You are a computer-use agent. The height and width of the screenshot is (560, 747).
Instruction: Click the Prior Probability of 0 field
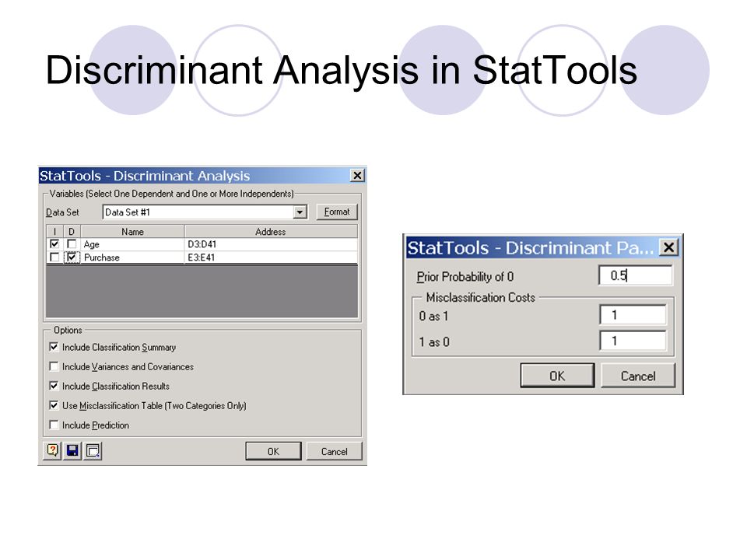(636, 275)
